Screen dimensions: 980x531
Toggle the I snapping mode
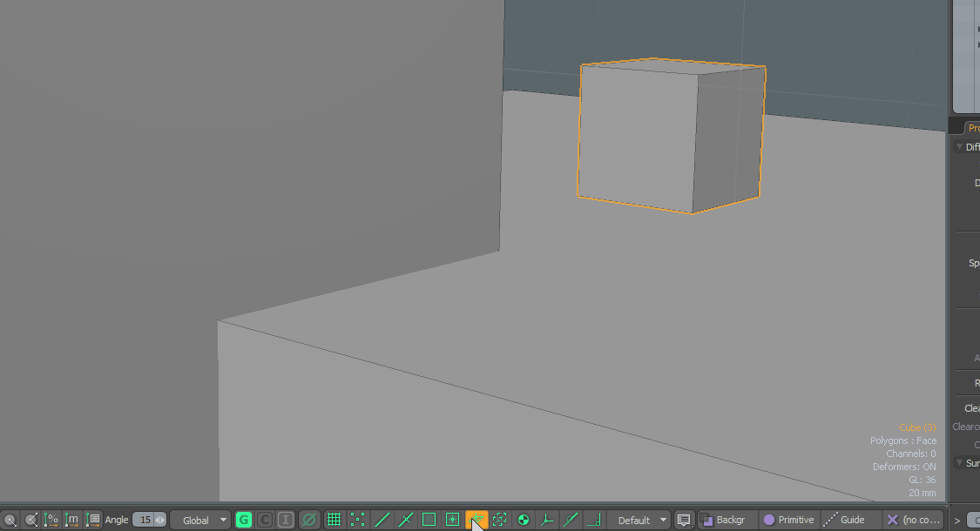[286, 520]
